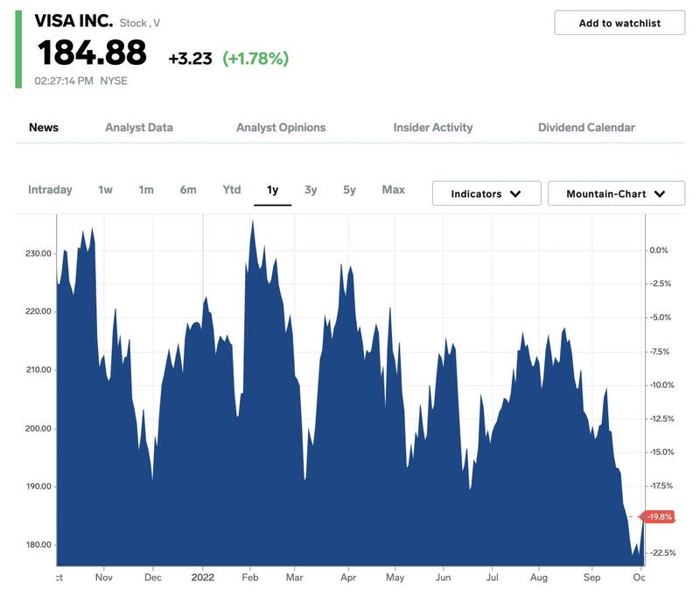Viewport: 700px width, 603px height.
Task: Click the Mar label on the time axis
Action: point(294,578)
